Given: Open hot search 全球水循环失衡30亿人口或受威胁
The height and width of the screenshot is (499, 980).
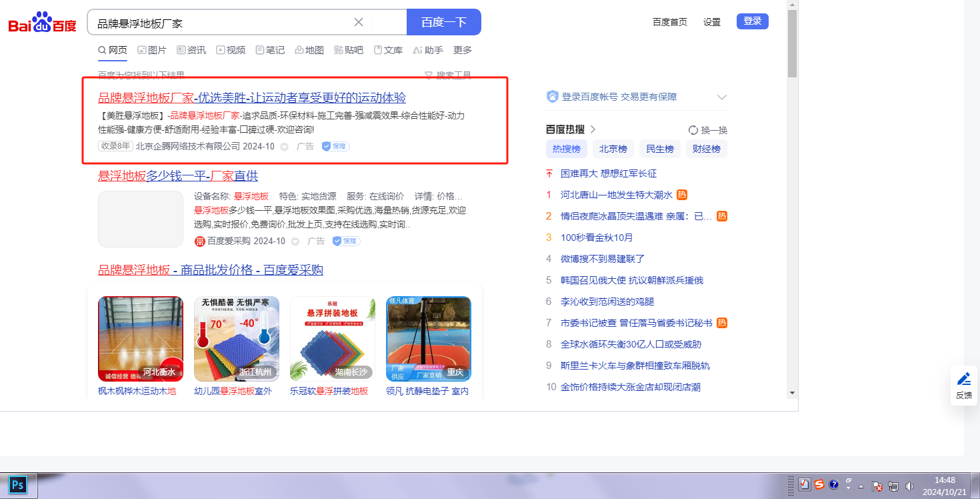Looking at the screenshot, I should click(631, 344).
